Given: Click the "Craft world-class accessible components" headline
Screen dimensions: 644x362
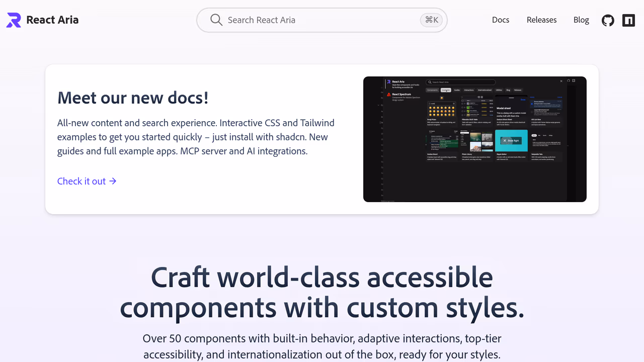Looking at the screenshot, I should click(322, 292).
